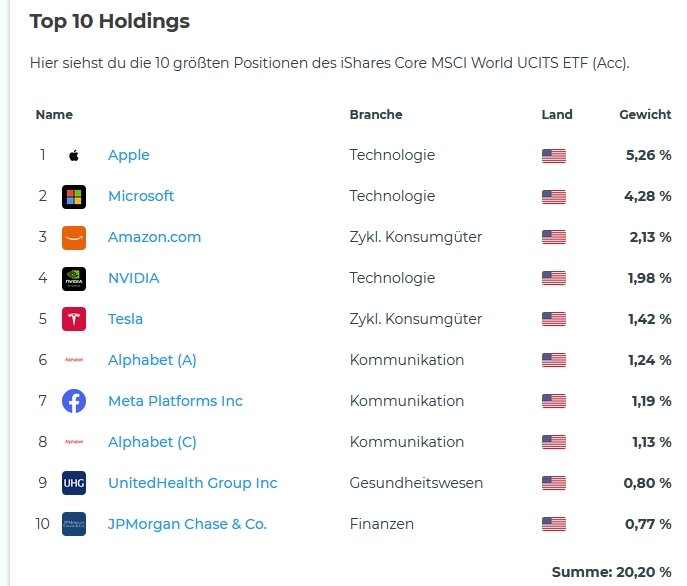Viewport: 687px width, 586px height.
Task: Click the Microsoft logo icon
Action: tap(74, 196)
